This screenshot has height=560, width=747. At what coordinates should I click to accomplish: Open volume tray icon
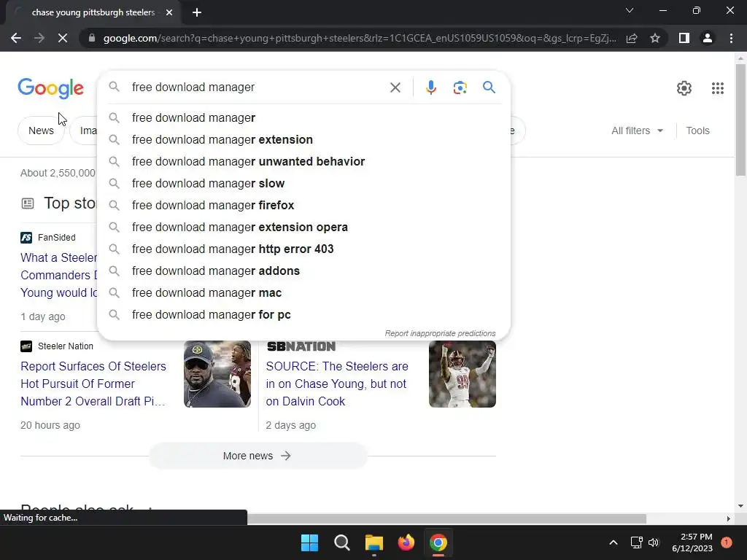pos(654,542)
